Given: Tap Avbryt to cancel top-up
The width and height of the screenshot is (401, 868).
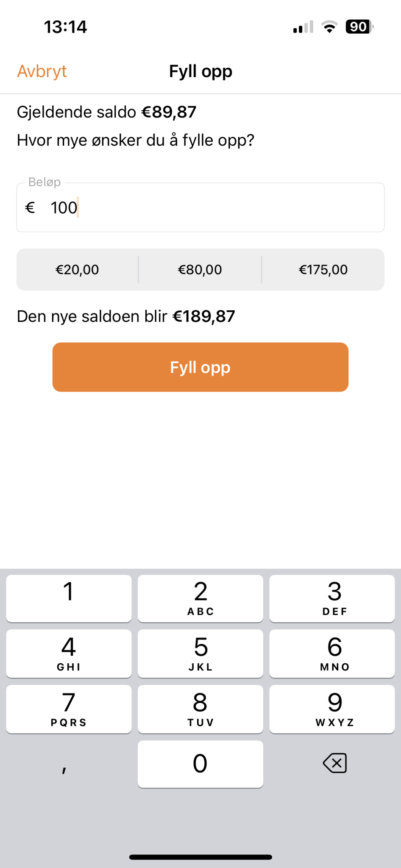Looking at the screenshot, I should [42, 71].
